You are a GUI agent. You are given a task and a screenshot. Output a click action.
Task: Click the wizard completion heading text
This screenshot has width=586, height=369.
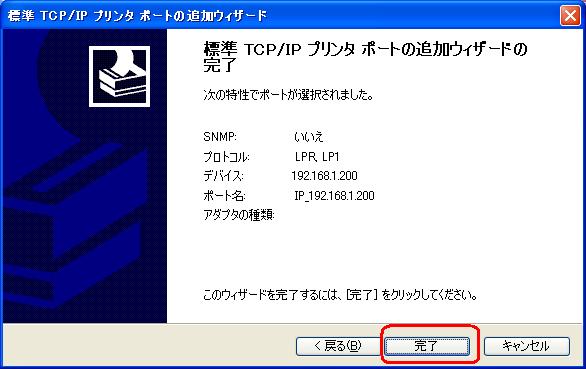365,57
